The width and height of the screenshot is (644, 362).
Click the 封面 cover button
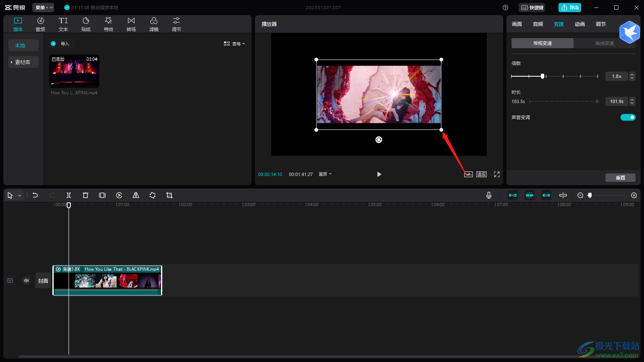click(x=43, y=281)
